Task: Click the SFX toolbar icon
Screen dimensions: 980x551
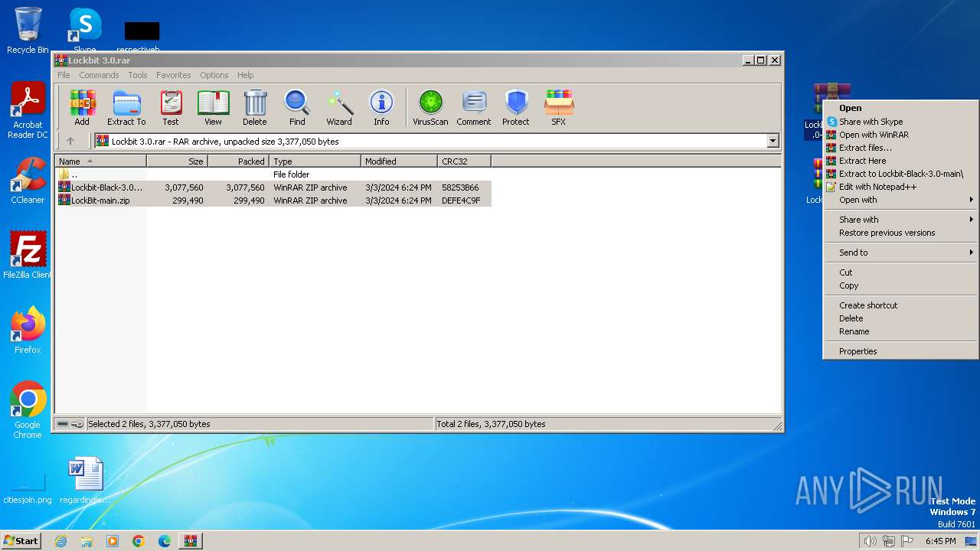Action: [559, 107]
